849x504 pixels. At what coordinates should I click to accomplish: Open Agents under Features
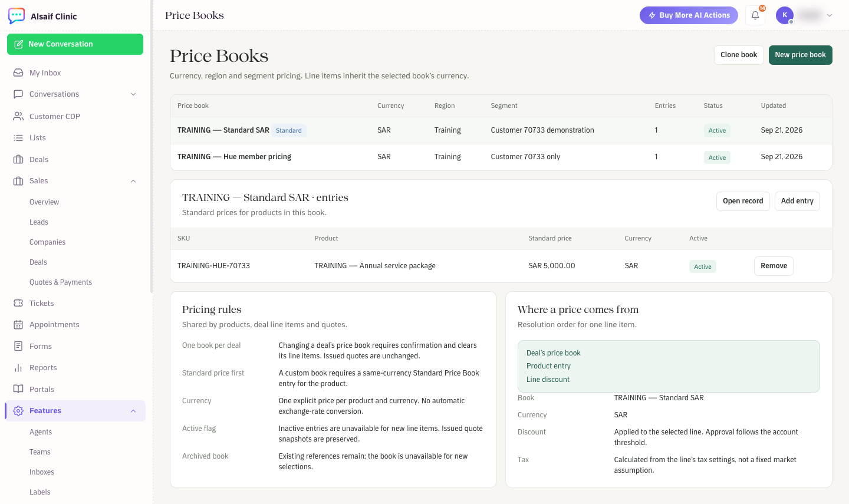click(x=41, y=432)
